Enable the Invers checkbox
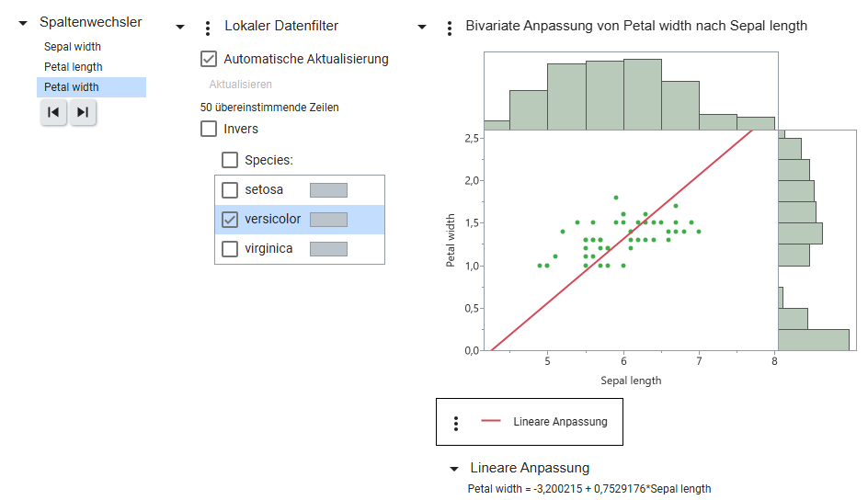Screen dimensions: 868x500 click(x=209, y=129)
